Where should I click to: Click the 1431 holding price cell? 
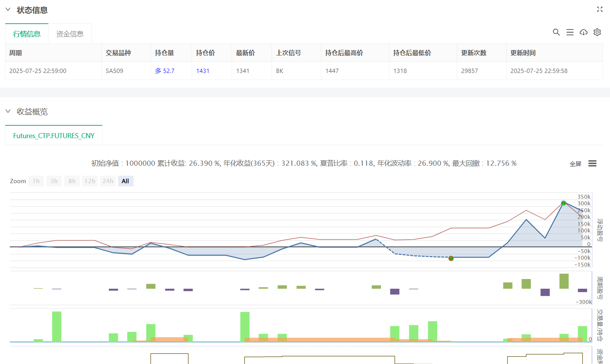point(212,71)
